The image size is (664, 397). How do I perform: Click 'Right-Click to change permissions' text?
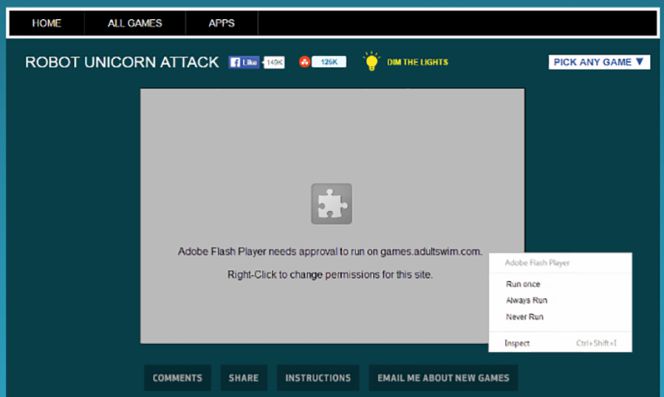(x=330, y=275)
